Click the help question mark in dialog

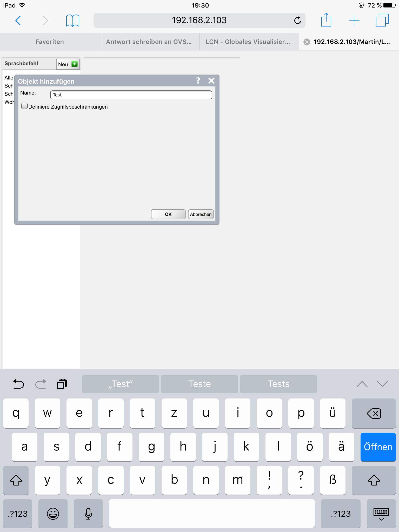tap(198, 81)
